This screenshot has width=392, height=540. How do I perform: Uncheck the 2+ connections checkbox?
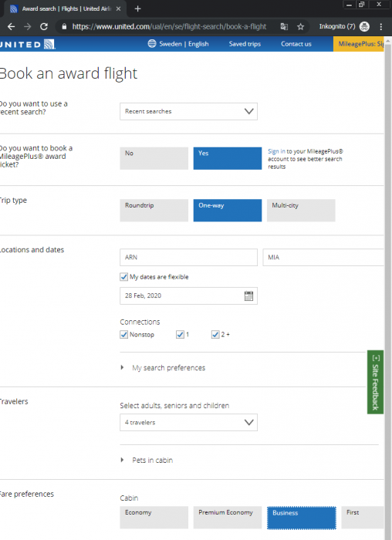pos(215,334)
